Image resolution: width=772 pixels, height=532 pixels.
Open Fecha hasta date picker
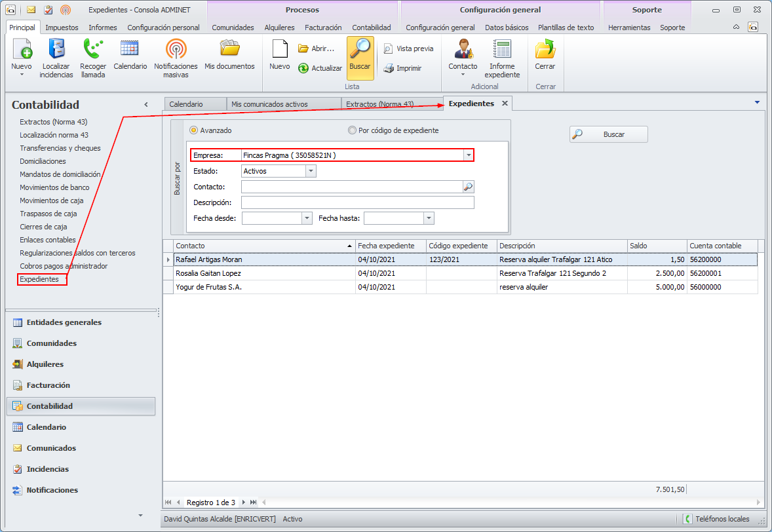click(x=429, y=218)
